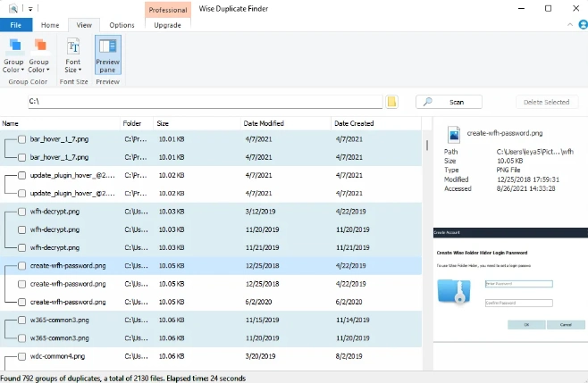Viewport: 588px width, 383px height.
Task: Select checkbox for first wfh-decrypt.png
Action: coord(21,212)
